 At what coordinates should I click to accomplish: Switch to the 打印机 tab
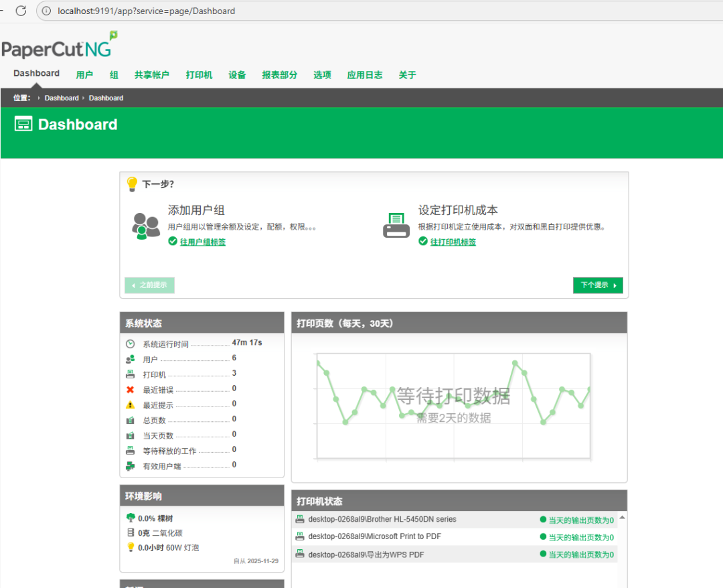pos(198,74)
